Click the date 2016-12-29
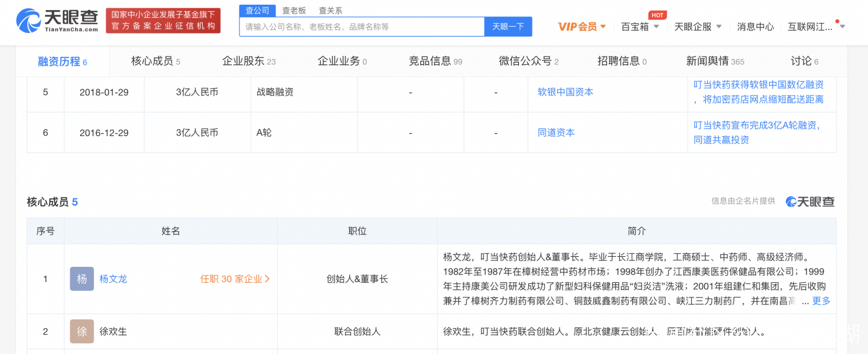 tap(104, 133)
